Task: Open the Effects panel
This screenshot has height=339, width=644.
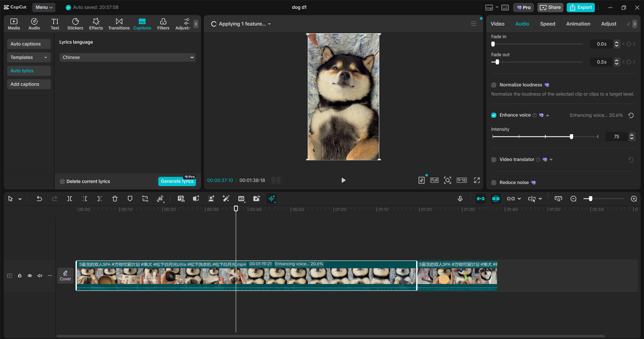Action: tap(96, 24)
